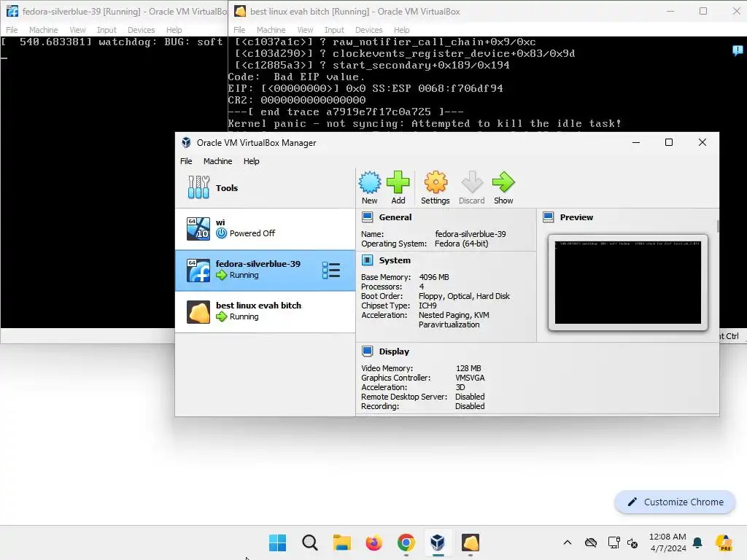The image size is (747, 560).
Task: Switch to the yellow VM taskbar icon
Action: coord(471,542)
